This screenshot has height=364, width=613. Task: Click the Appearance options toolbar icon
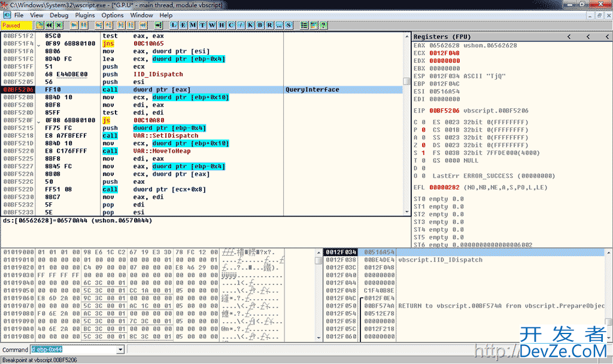click(314, 25)
